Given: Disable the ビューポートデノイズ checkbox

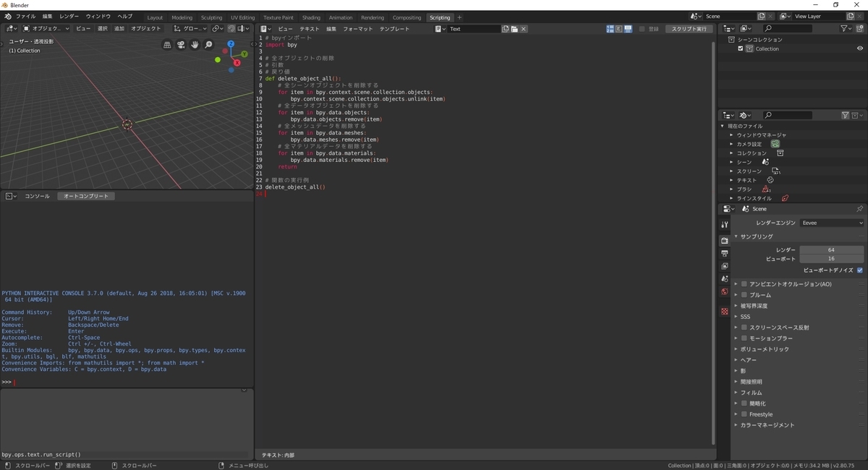Looking at the screenshot, I should [860, 270].
